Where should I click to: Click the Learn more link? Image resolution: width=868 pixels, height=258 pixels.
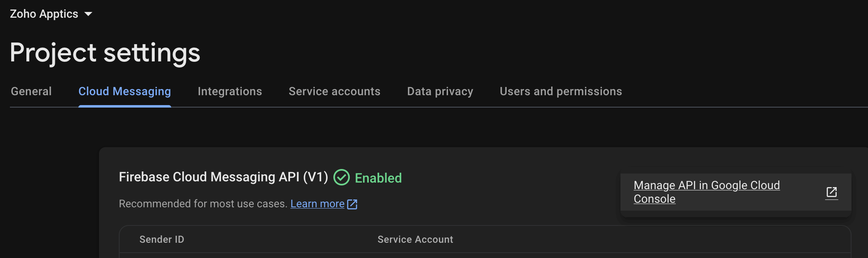pos(317,204)
